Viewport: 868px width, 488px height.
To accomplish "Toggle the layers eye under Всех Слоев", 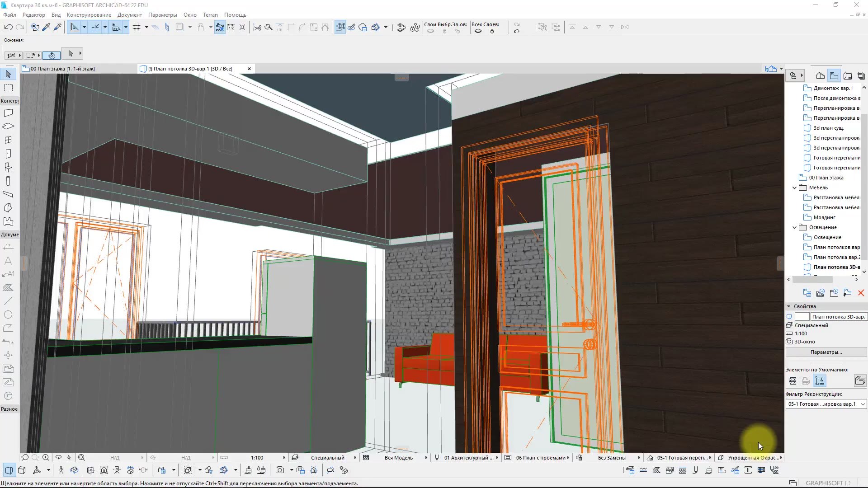I will tap(478, 31).
